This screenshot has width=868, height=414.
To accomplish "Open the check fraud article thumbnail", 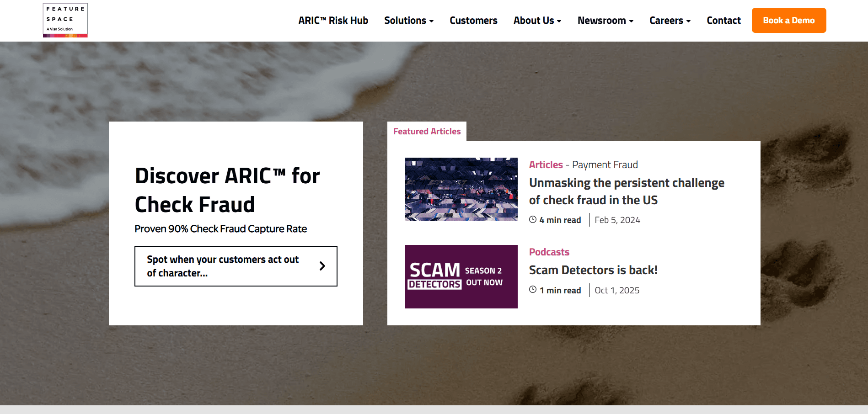I will coord(461,189).
